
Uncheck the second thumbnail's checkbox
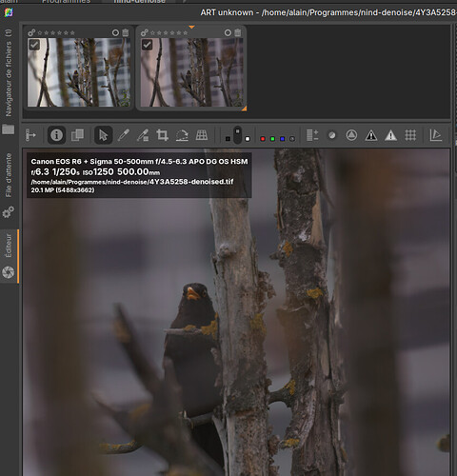(147, 45)
